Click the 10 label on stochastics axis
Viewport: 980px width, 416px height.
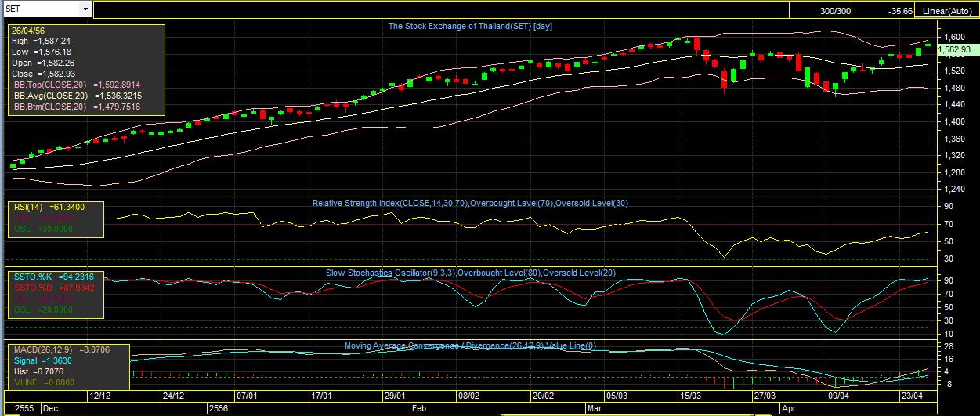click(x=949, y=334)
